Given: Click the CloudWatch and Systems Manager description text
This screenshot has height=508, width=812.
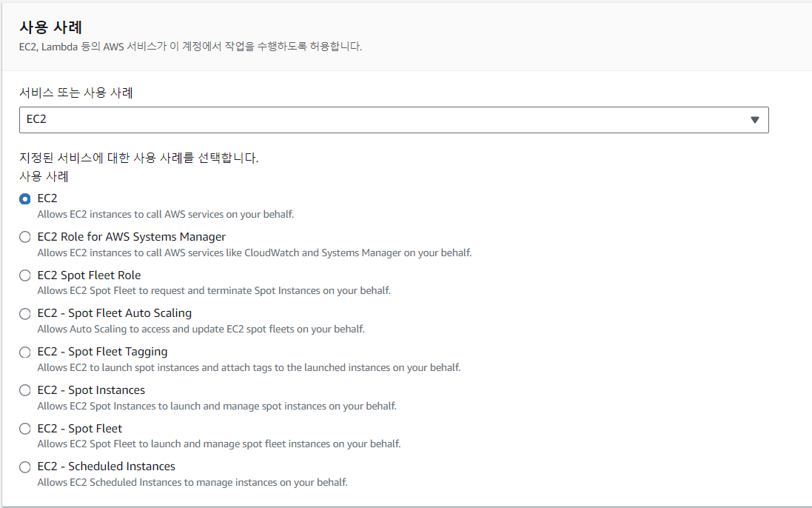Looking at the screenshot, I should (255, 253).
